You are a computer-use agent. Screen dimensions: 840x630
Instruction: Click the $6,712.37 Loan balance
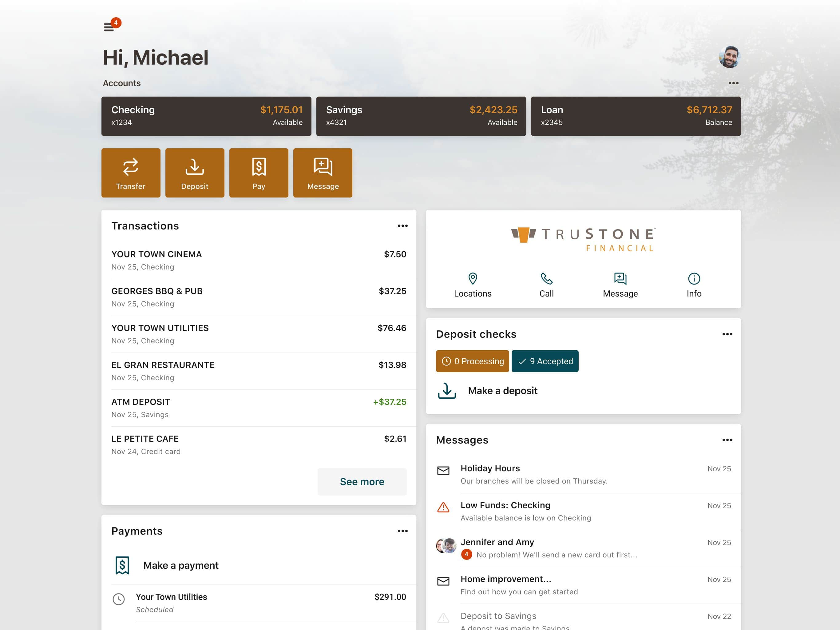pyautogui.click(x=709, y=110)
